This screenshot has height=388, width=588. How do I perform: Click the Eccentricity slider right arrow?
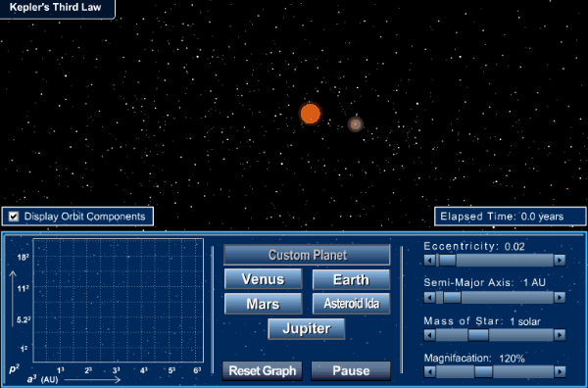560,260
